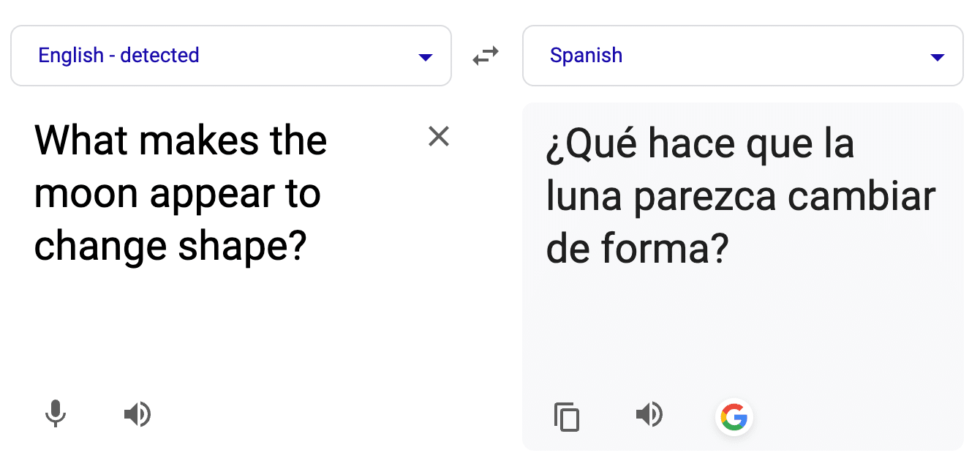Clear the source text with the X
Screen dimensions: 980x461
coord(439,136)
